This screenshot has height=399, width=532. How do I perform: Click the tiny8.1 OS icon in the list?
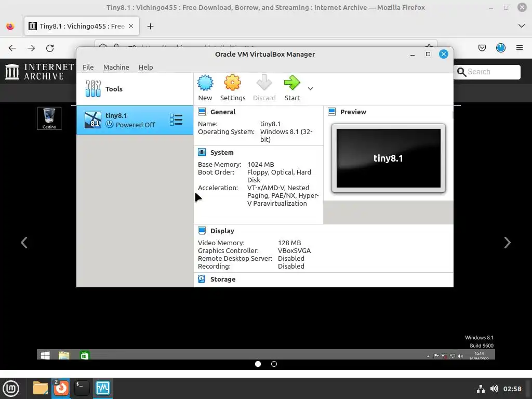click(x=93, y=120)
